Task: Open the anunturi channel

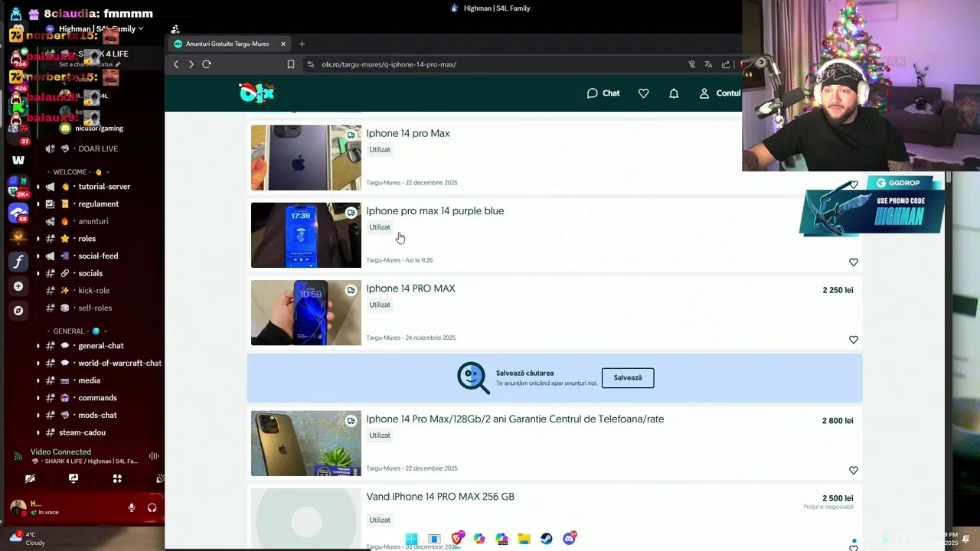Action: 93,221
